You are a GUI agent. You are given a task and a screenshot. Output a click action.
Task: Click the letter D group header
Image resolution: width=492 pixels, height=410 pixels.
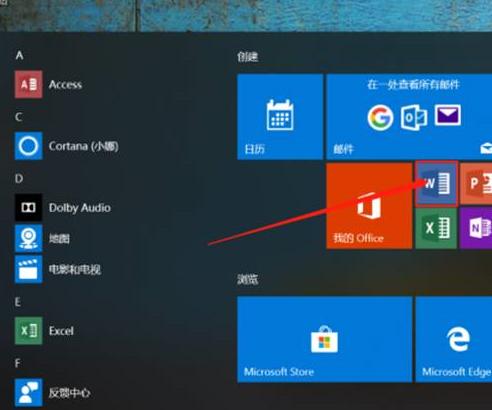19,179
